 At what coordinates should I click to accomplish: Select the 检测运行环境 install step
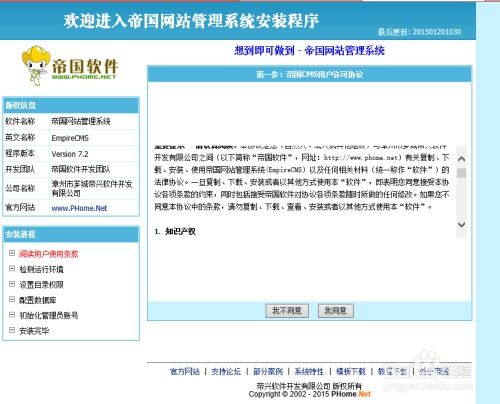pyautogui.click(x=41, y=269)
